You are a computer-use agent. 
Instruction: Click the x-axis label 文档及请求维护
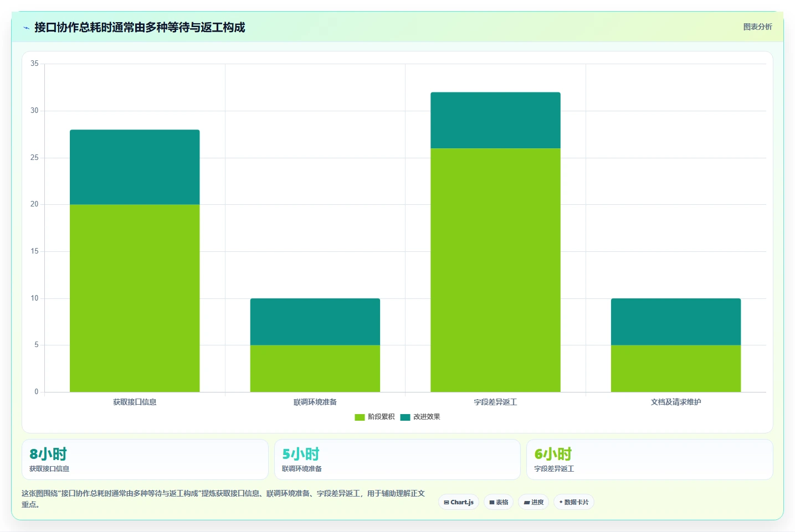click(676, 402)
